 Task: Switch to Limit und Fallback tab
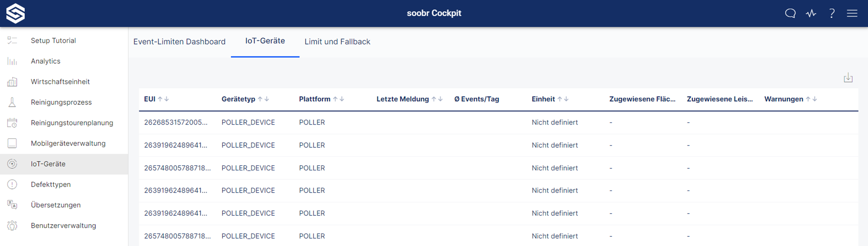click(337, 42)
